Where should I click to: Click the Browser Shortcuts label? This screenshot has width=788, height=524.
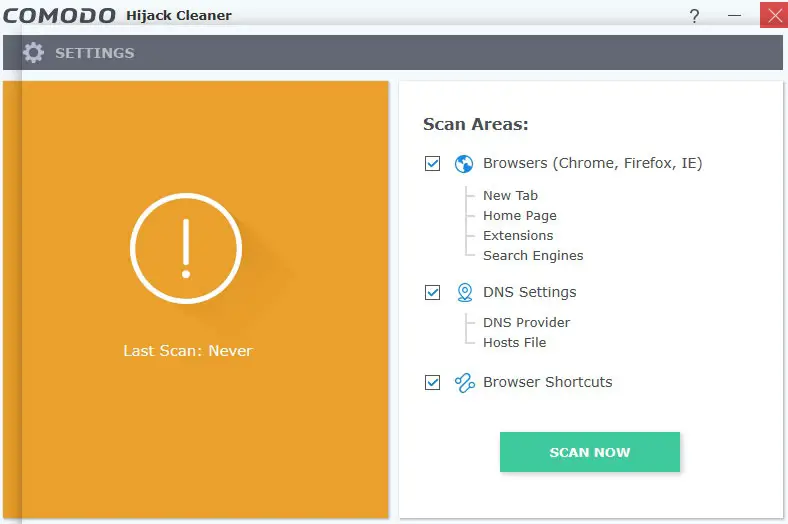tap(547, 382)
